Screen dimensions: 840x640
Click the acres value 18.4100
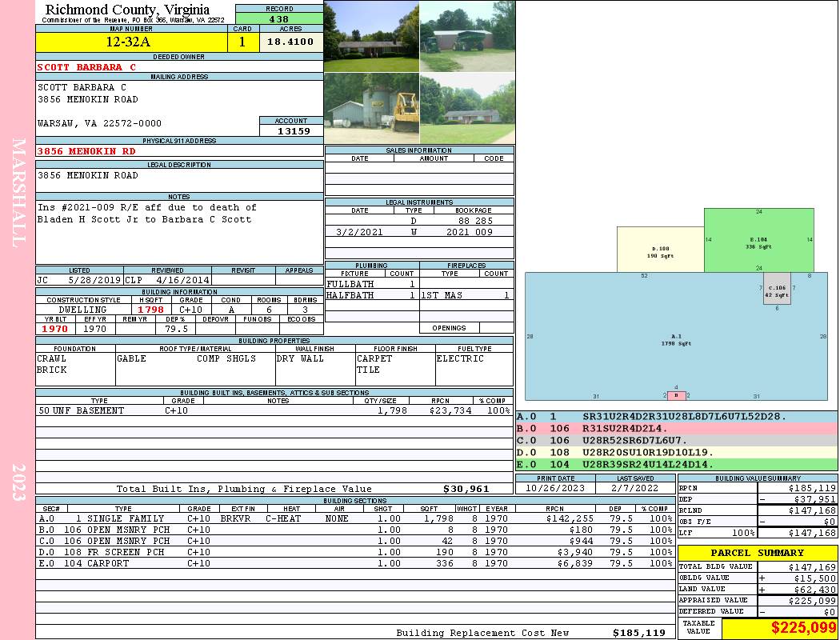pos(290,42)
